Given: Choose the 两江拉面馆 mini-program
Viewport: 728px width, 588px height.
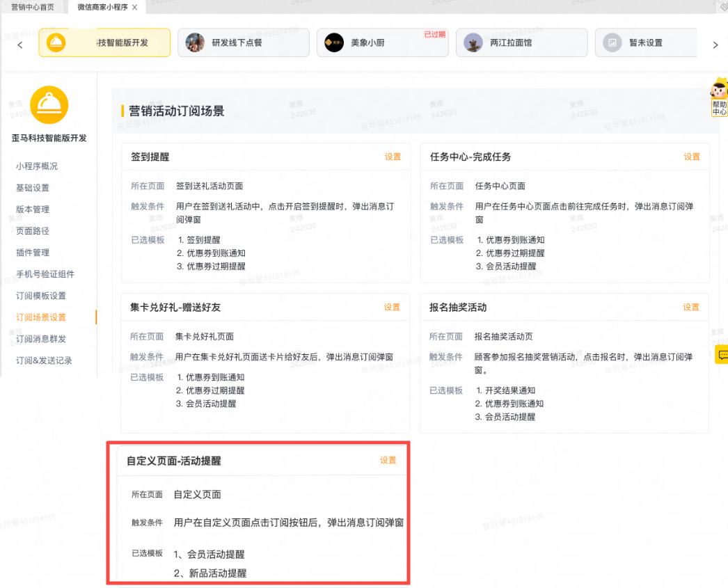Looking at the screenshot, I should (522, 42).
